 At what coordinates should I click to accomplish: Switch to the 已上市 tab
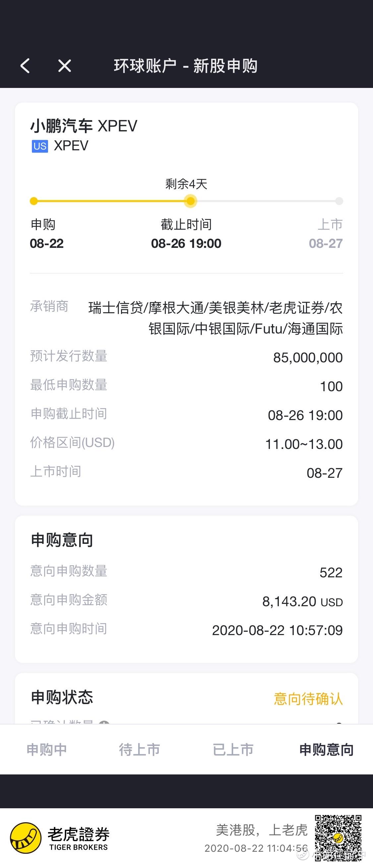(x=233, y=750)
